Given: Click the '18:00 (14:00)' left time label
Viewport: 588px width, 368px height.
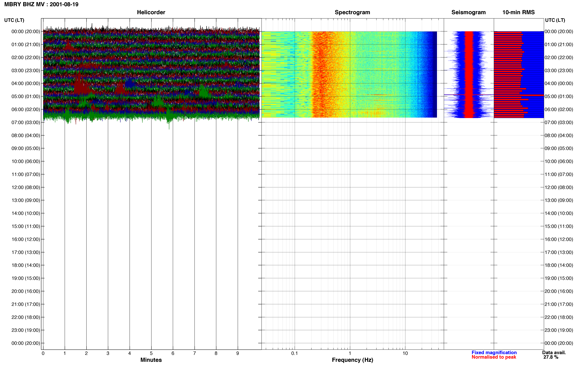Looking at the screenshot, I should click(26, 265).
